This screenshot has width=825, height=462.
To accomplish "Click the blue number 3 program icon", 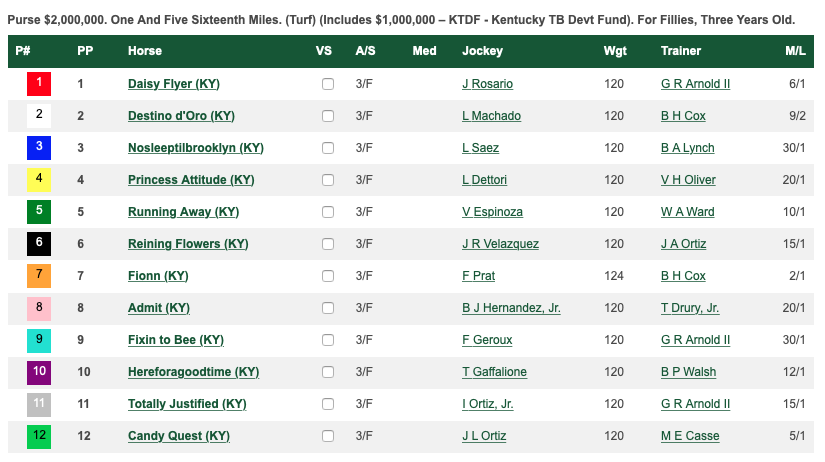I will click(x=39, y=148).
